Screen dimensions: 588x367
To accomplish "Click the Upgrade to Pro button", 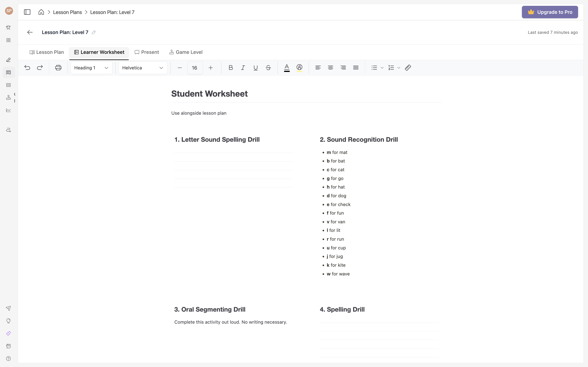I will coord(550,12).
